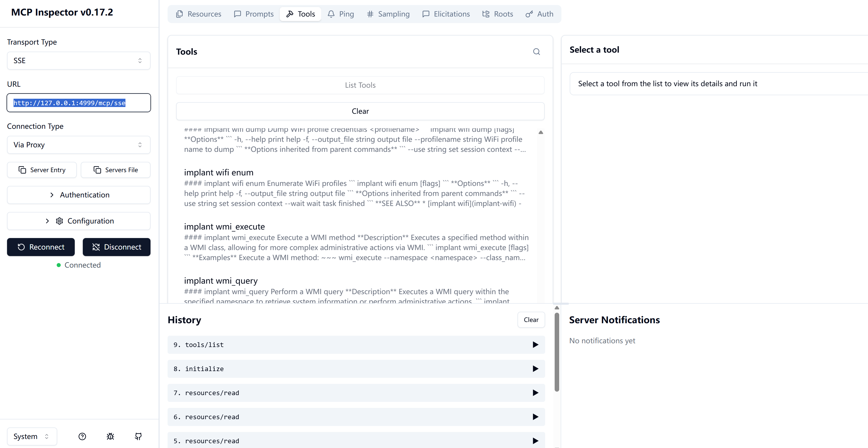The height and width of the screenshot is (448, 868).
Task: Switch to the Sampling tab
Action: (x=388, y=14)
